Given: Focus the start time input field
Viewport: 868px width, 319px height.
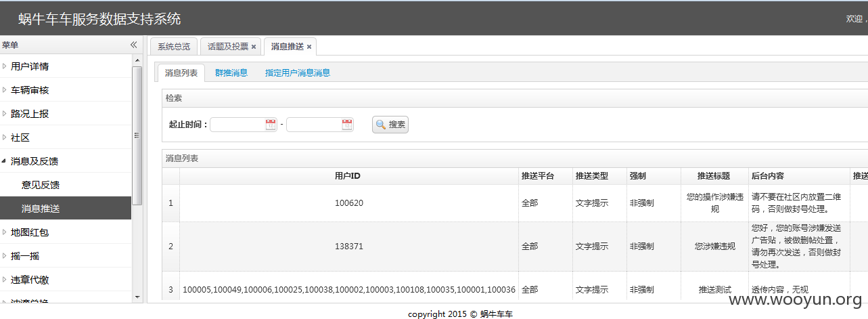Looking at the screenshot, I should pos(238,125).
